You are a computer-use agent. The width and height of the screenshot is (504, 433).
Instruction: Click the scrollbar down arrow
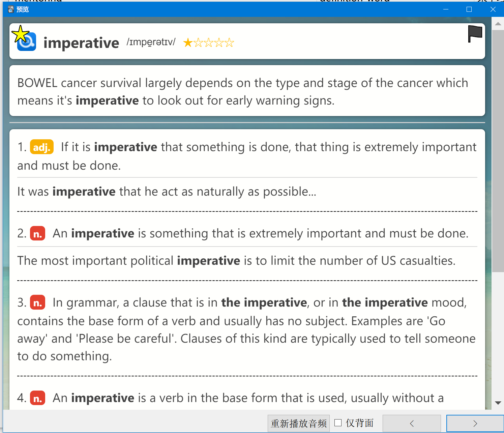[498, 403]
